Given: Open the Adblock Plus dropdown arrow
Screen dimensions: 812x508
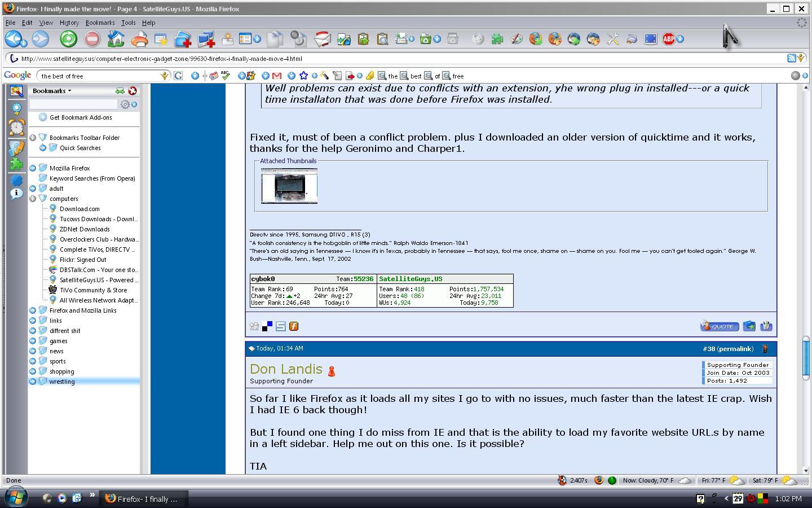Looking at the screenshot, I should tap(680, 39).
